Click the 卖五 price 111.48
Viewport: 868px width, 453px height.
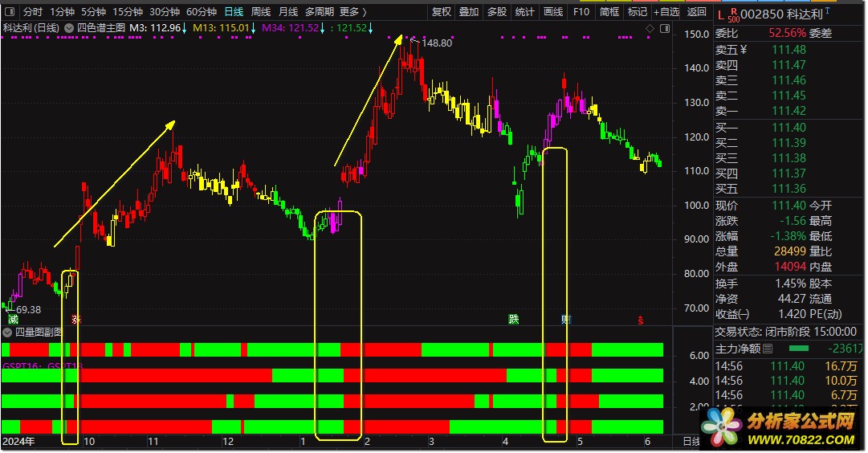789,50
